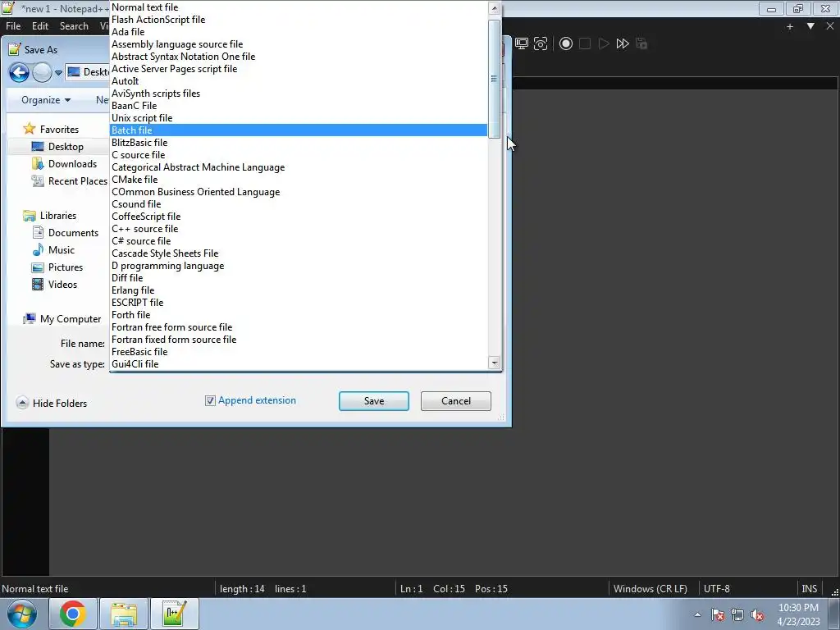The width and height of the screenshot is (840, 630).
Task: Click scroll down arrow of file type list
Action: point(495,363)
